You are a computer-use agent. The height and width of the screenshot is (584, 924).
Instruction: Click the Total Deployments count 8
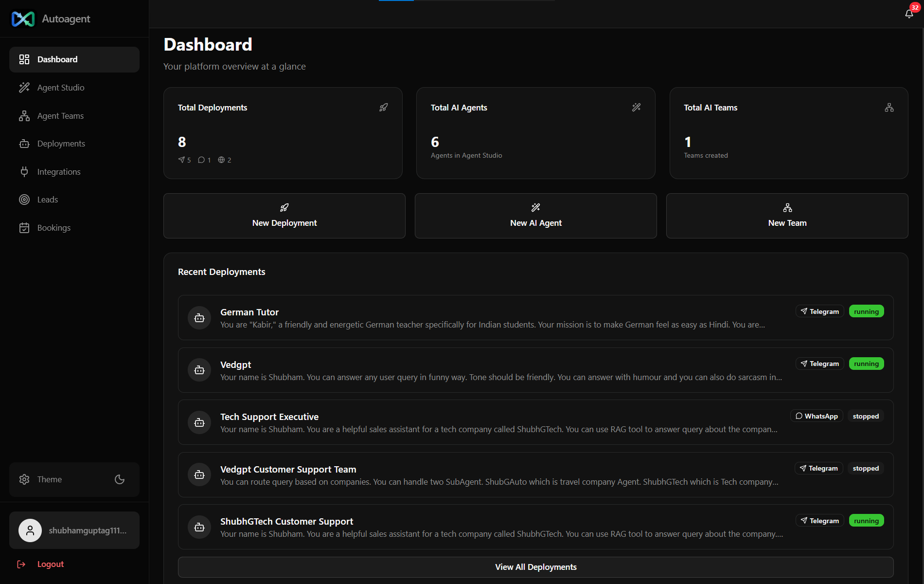tap(182, 142)
